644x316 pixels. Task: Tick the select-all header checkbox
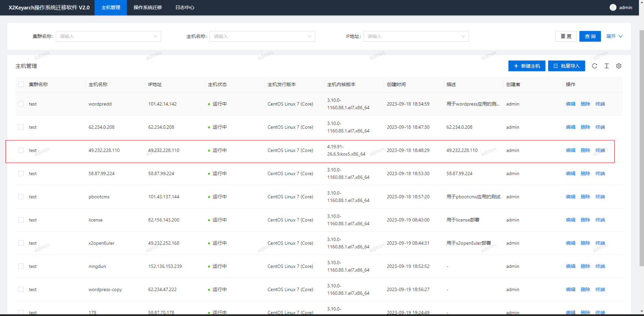[x=21, y=84]
